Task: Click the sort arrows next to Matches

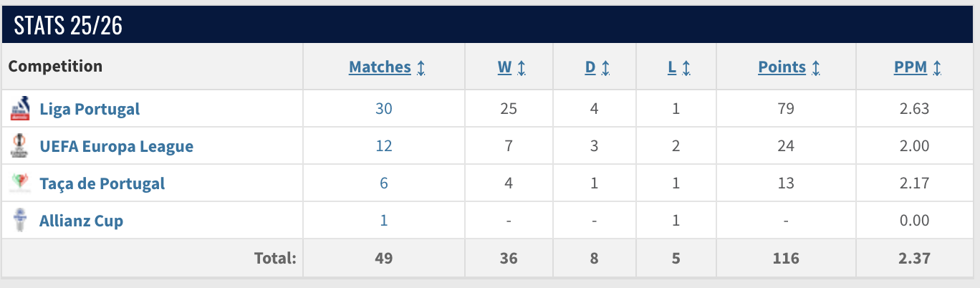Action: pos(421,67)
